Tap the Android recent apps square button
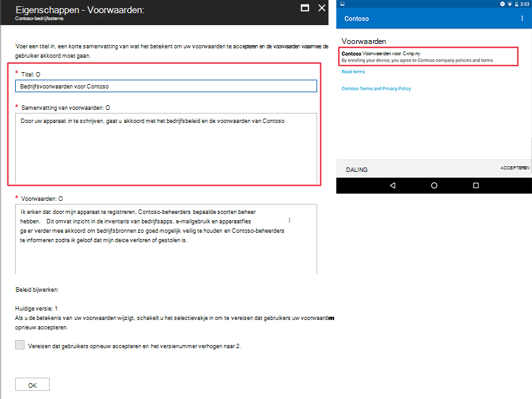 tap(475, 186)
